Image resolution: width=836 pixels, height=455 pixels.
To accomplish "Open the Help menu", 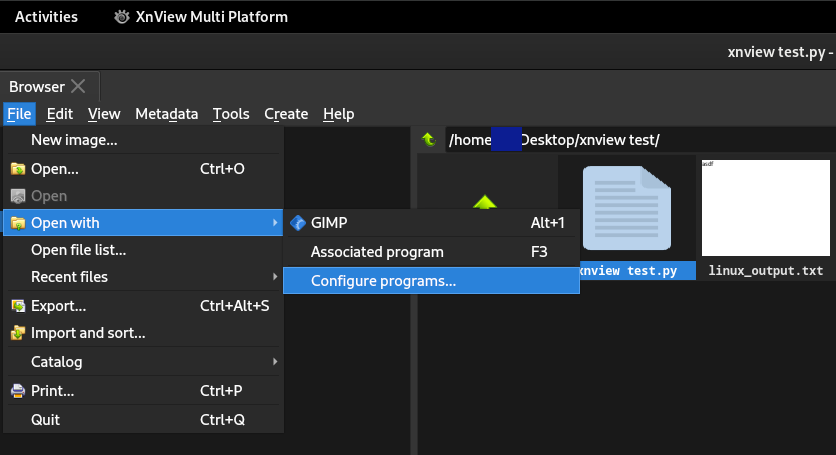I will [x=339, y=114].
